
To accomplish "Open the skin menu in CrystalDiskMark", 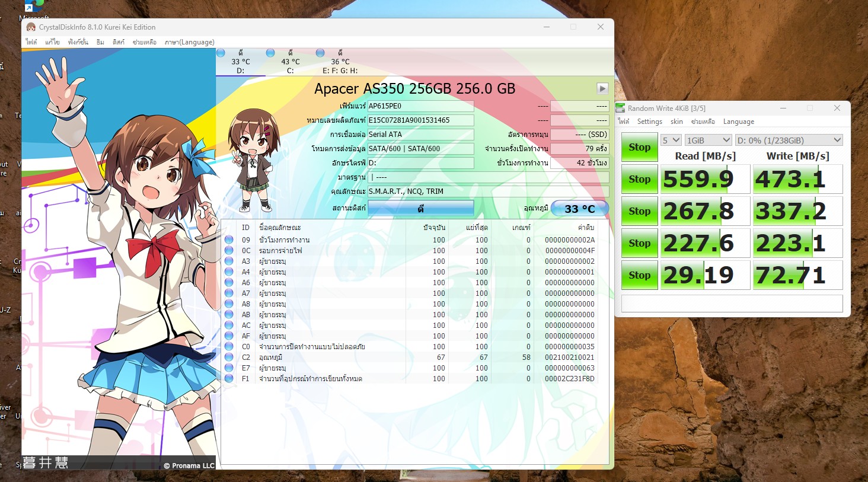I will (x=676, y=122).
